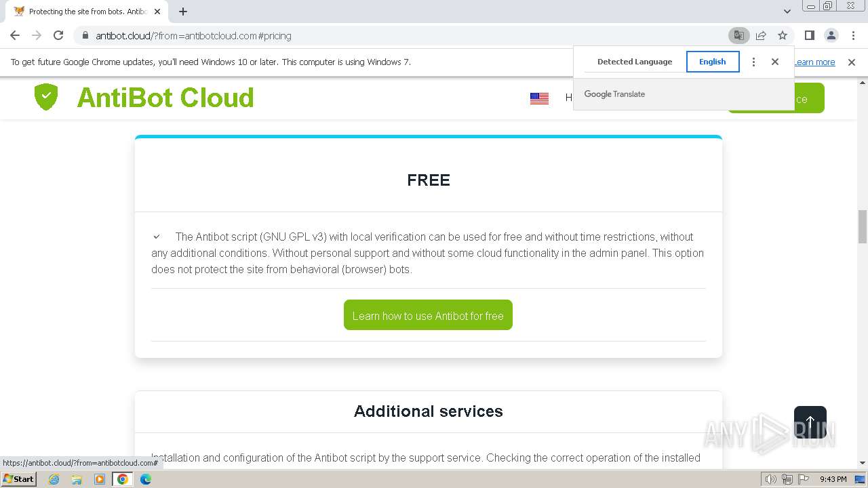868x488 pixels.
Task: Select the 'Protecting the site from bots' tab
Action: [87, 12]
